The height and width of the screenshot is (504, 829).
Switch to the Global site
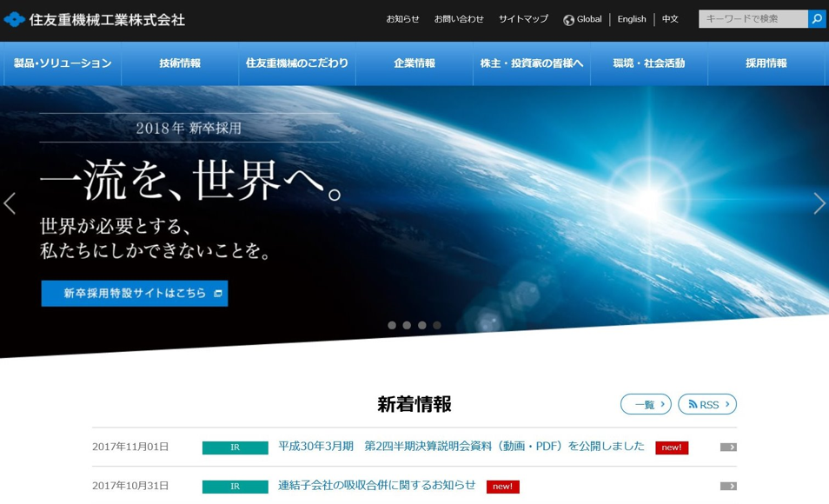click(x=589, y=19)
